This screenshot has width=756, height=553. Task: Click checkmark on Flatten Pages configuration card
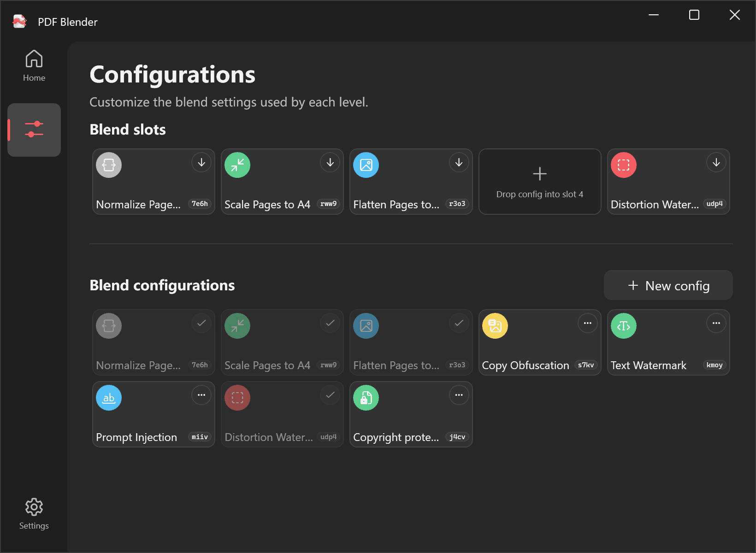tap(459, 323)
